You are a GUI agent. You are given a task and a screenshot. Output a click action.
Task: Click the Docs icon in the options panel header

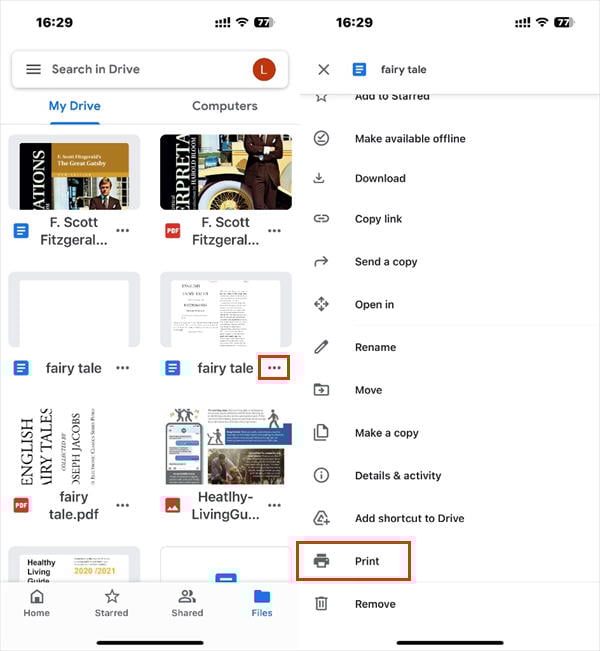point(359,69)
